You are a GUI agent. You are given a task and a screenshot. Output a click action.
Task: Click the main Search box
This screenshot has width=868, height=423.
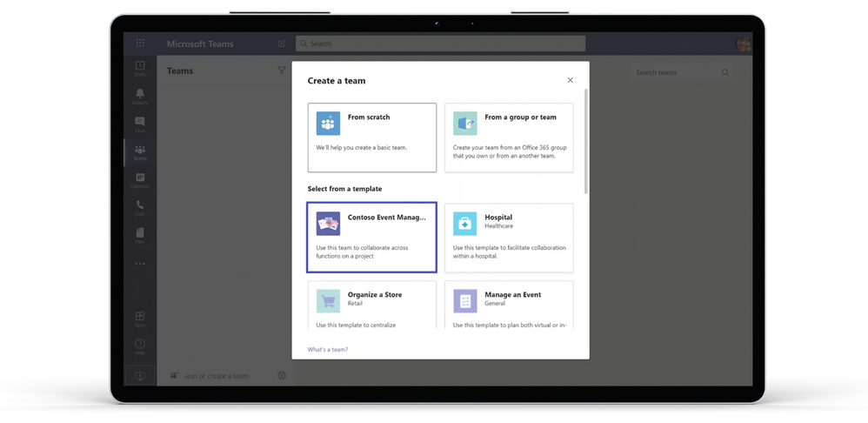click(440, 44)
